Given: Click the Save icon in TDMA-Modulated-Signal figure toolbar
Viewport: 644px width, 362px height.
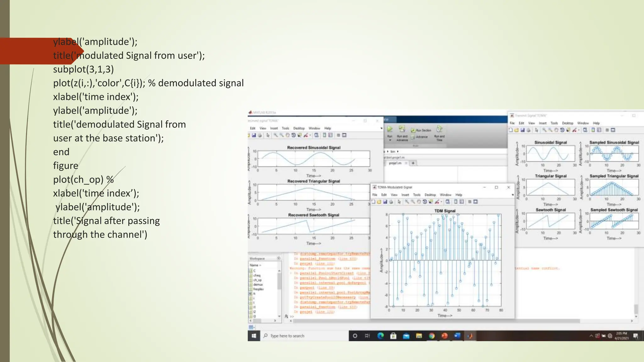Looking at the screenshot, I should tap(385, 202).
